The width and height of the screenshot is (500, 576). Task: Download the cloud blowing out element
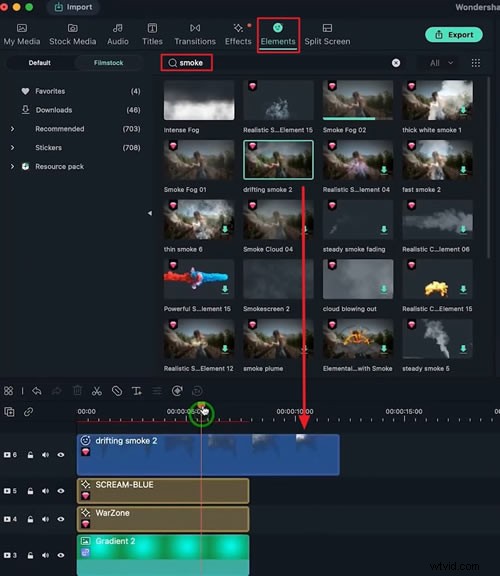click(384, 289)
